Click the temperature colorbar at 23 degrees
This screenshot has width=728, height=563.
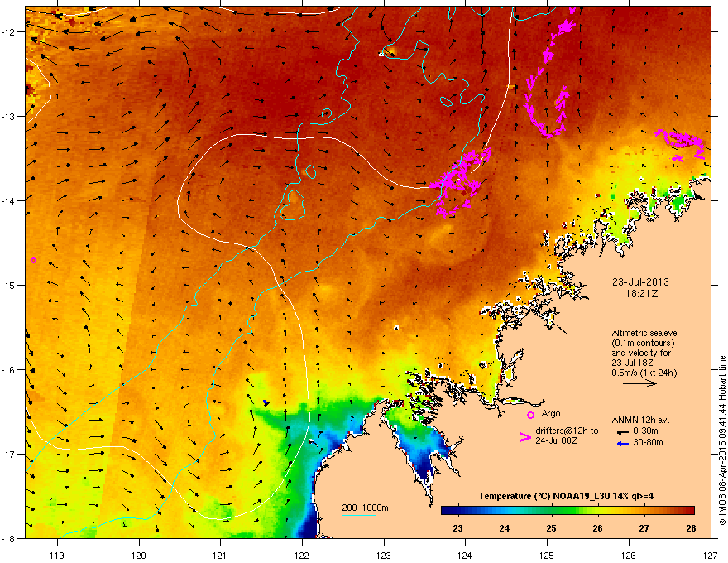(457, 510)
